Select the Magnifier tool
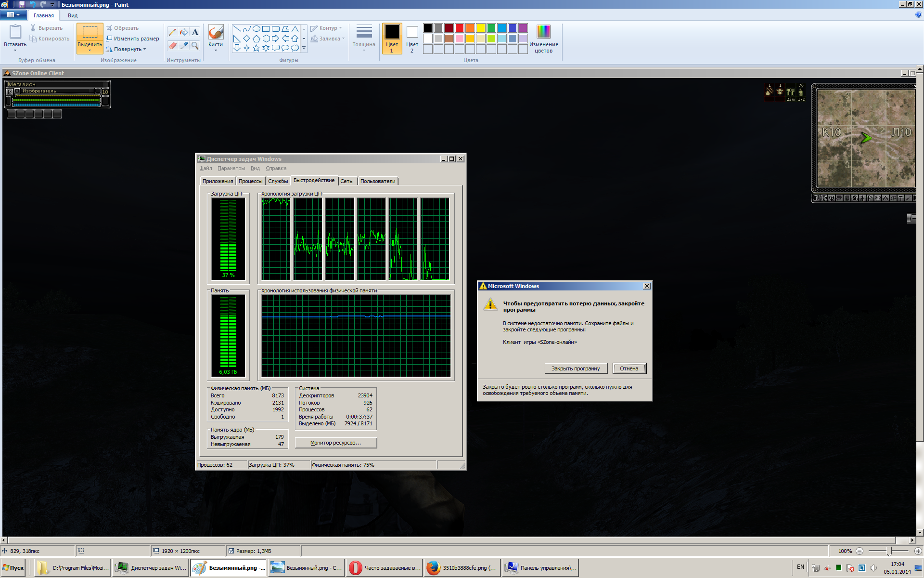Screen dimensions: 924x578 195,45
